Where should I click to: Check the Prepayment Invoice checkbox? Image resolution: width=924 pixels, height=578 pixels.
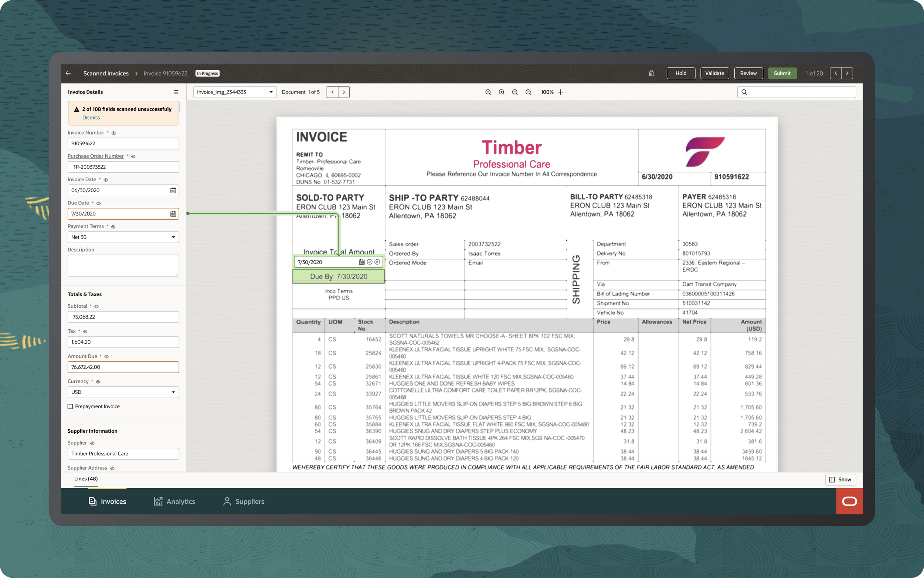[x=70, y=406]
